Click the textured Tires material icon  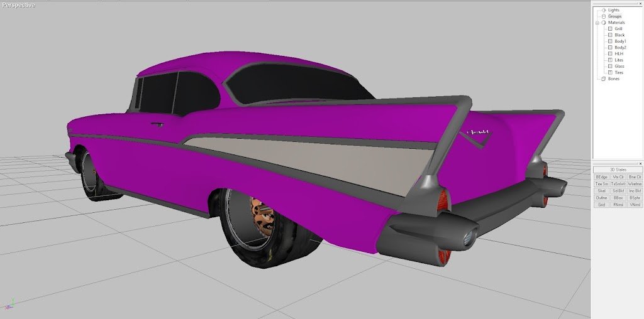pos(609,73)
